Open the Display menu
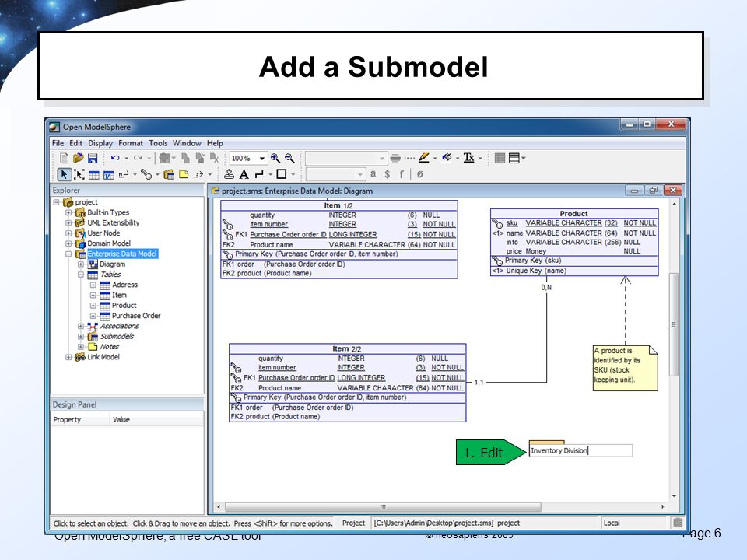The width and height of the screenshot is (747, 560). (x=100, y=143)
